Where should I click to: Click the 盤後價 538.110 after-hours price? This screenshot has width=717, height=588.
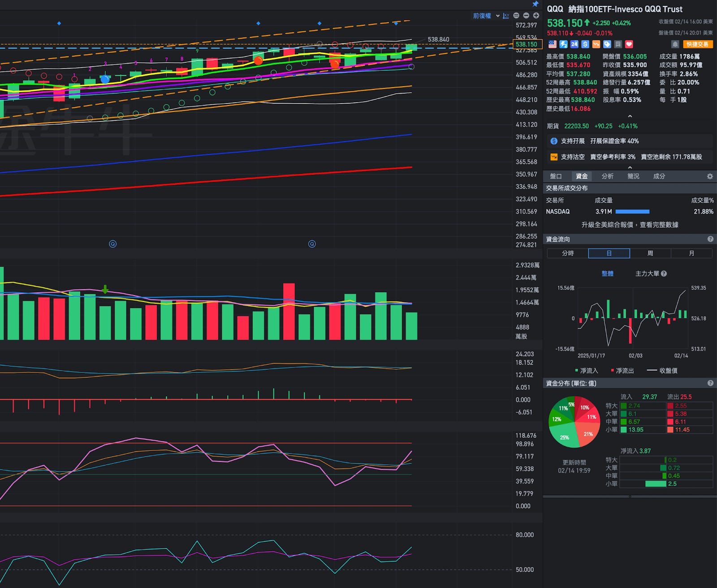tap(557, 33)
